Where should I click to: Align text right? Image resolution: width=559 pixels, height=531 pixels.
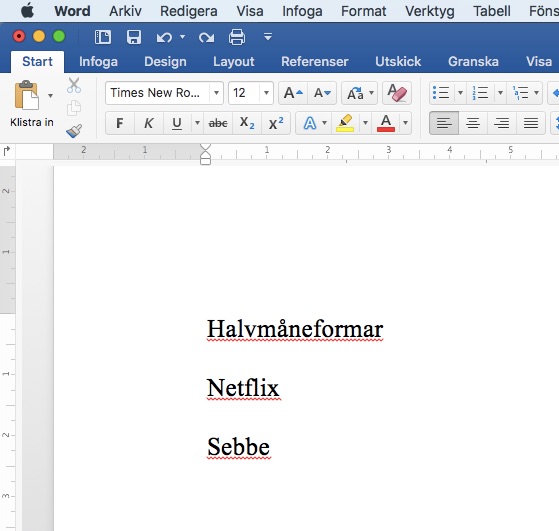point(502,123)
